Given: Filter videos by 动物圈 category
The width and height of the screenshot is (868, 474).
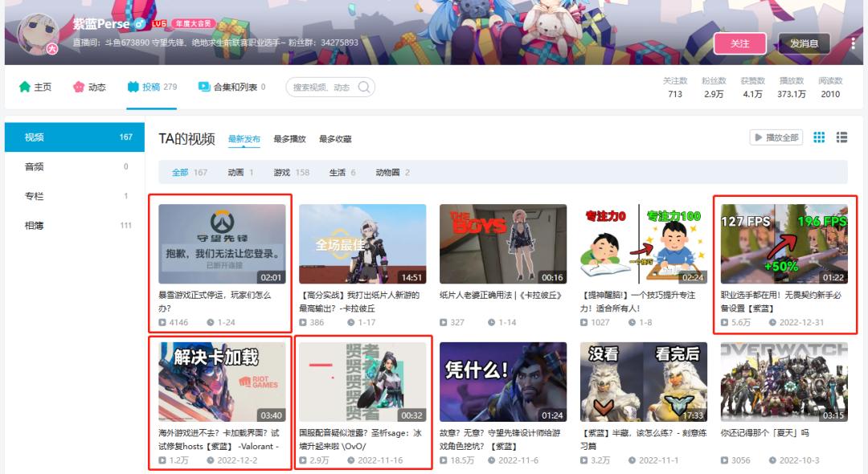Looking at the screenshot, I should [x=392, y=173].
